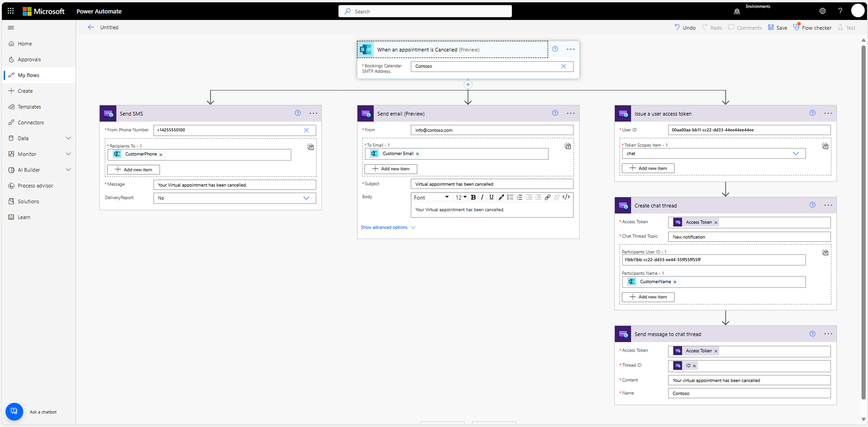The width and height of the screenshot is (868, 427).
Task: Open the Token Scopes chat dropdown
Action: click(796, 154)
